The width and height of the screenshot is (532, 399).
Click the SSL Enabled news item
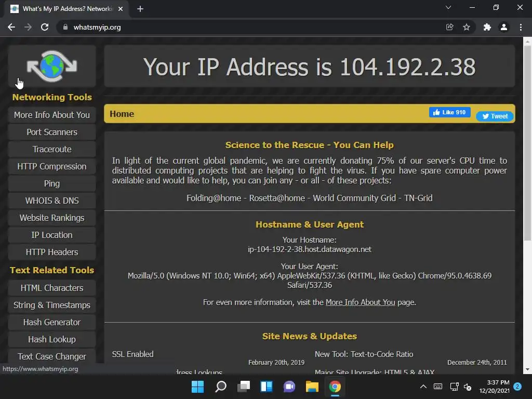pyautogui.click(x=132, y=354)
